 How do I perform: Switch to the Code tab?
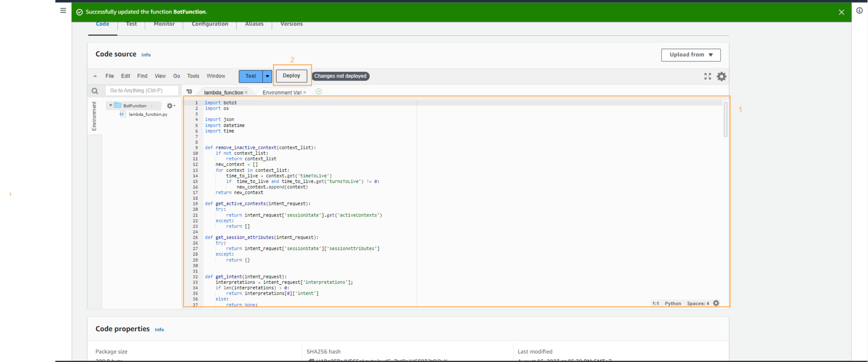(x=102, y=24)
